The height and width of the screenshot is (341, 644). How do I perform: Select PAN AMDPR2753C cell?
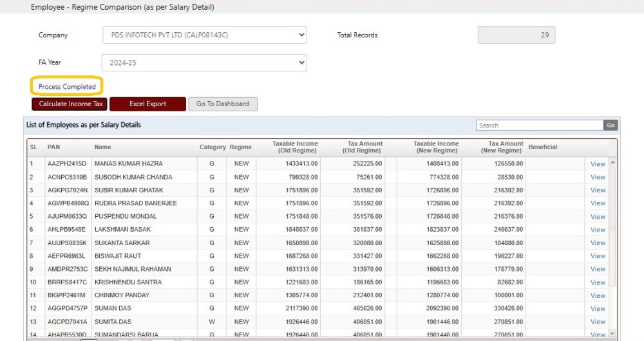click(x=68, y=269)
